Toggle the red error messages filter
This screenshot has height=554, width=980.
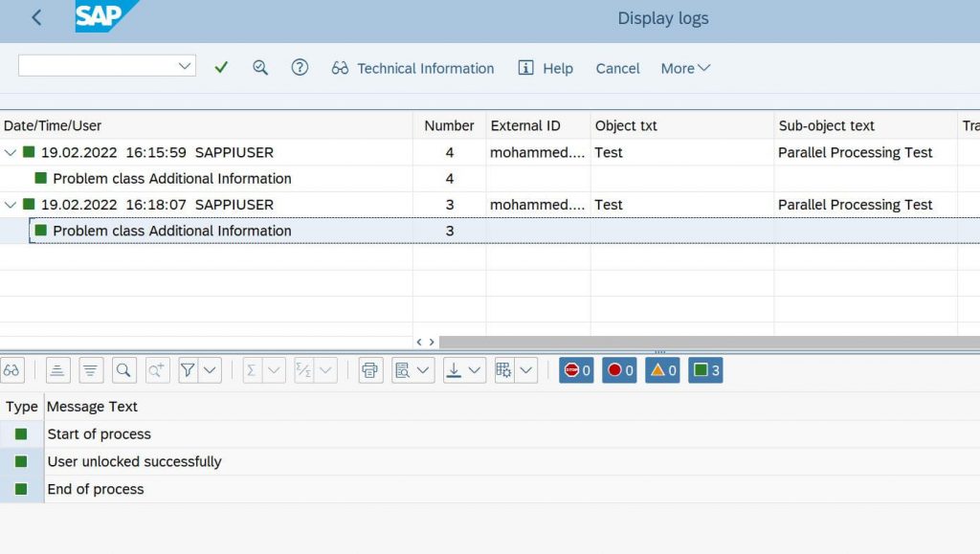(619, 370)
